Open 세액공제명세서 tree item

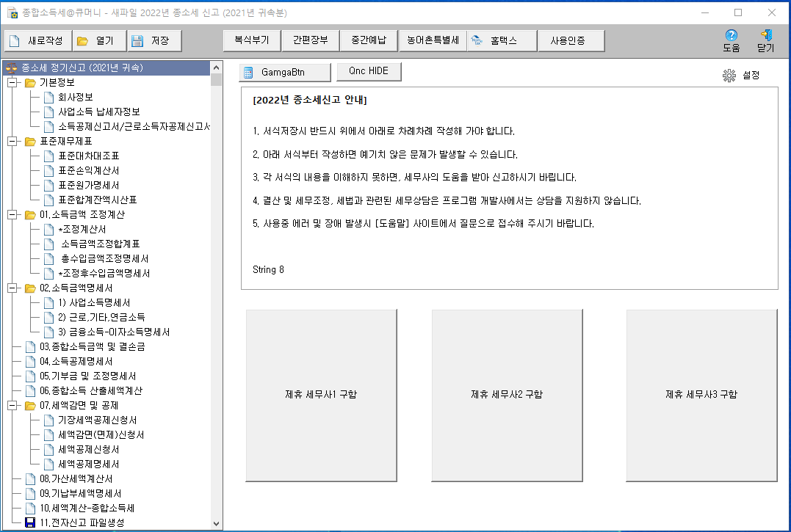[89, 464]
